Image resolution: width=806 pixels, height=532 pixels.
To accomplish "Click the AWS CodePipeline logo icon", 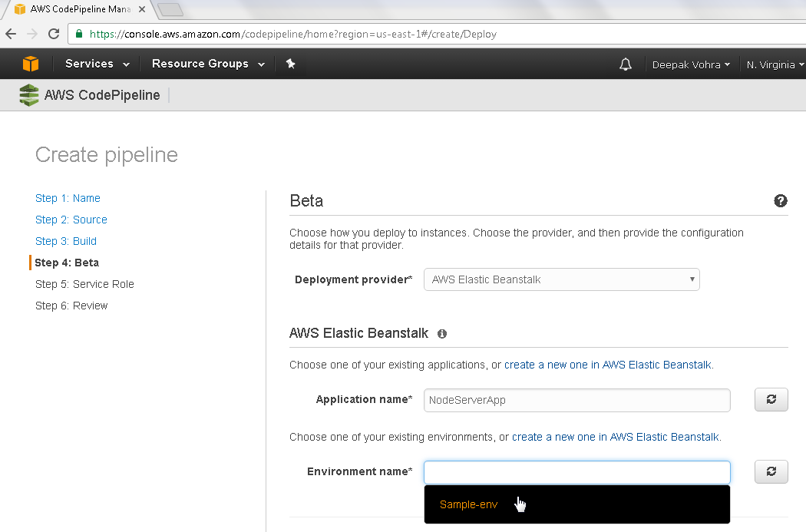I will point(29,95).
